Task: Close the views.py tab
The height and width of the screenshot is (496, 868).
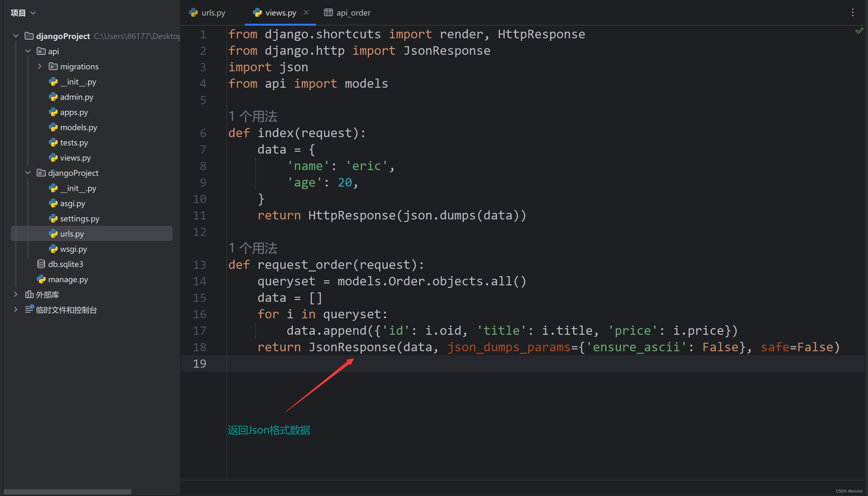Action: pyautogui.click(x=306, y=12)
